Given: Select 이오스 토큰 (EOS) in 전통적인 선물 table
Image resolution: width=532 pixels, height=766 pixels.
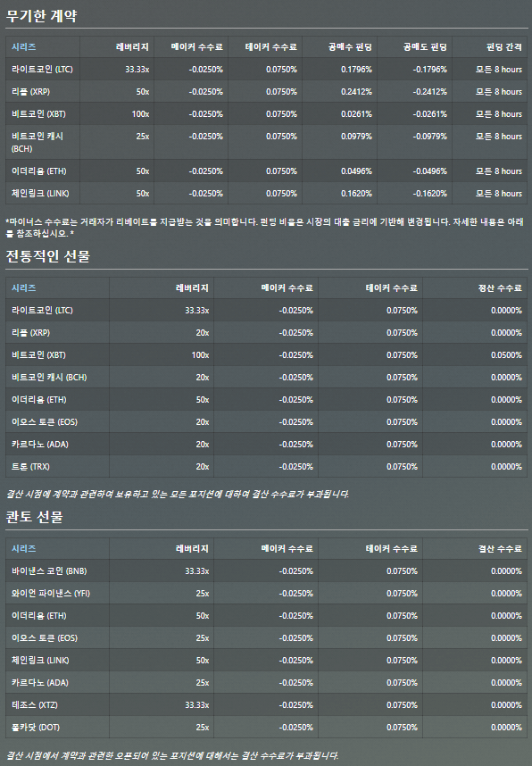Looking at the screenshot, I should click(45, 422).
